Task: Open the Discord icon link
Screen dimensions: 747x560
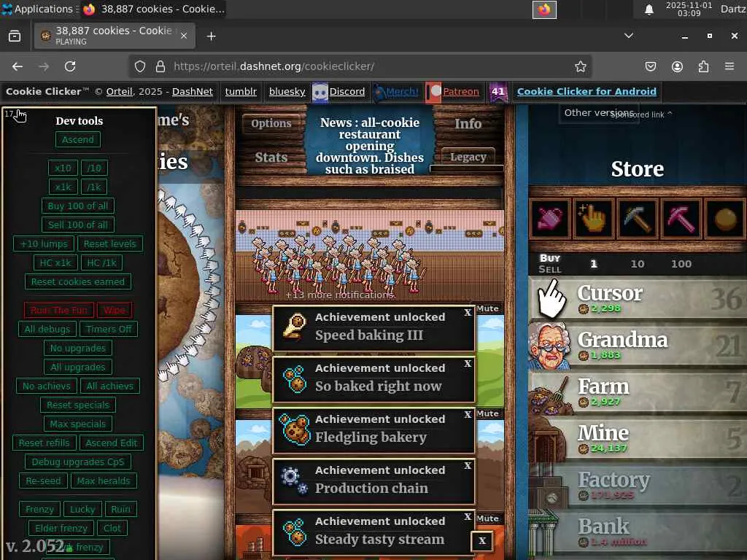Action: (x=320, y=92)
